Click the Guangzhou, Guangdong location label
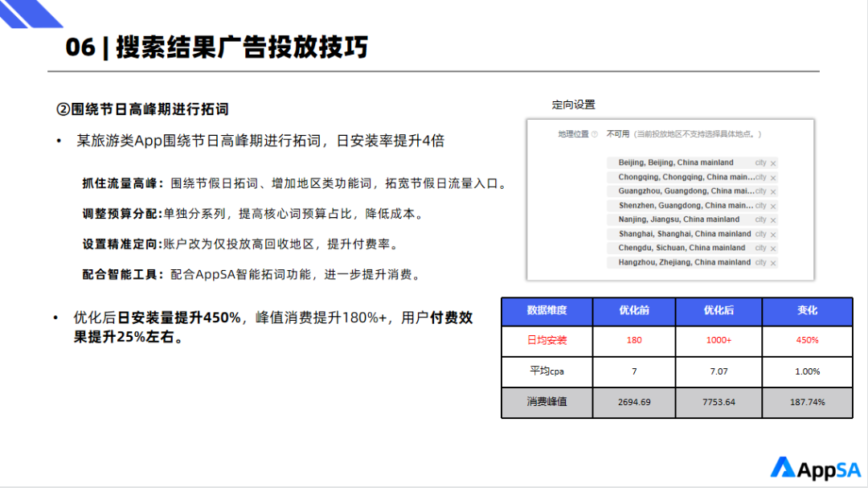This screenshot has height=488, width=868. (x=686, y=191)
